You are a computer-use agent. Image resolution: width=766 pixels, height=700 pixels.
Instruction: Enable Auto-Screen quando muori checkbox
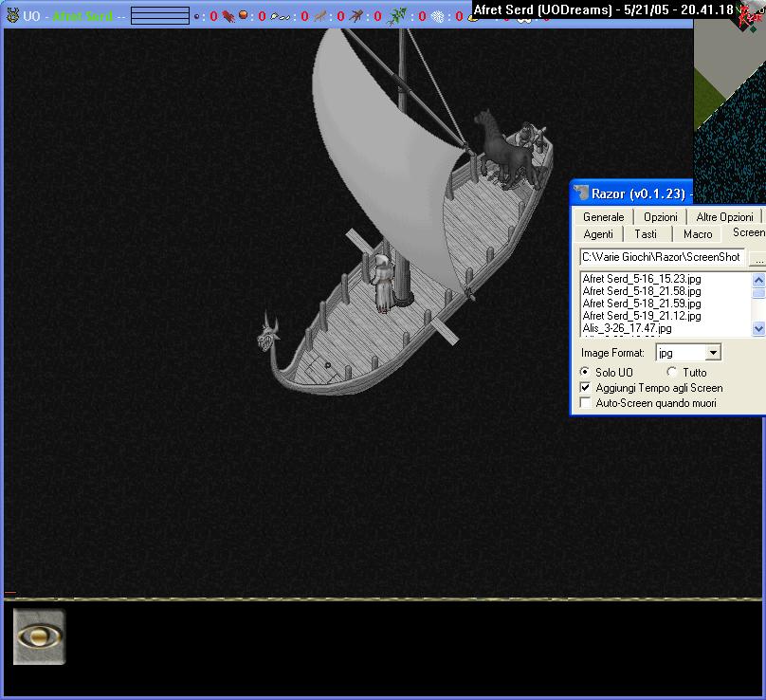click(585, 403)
